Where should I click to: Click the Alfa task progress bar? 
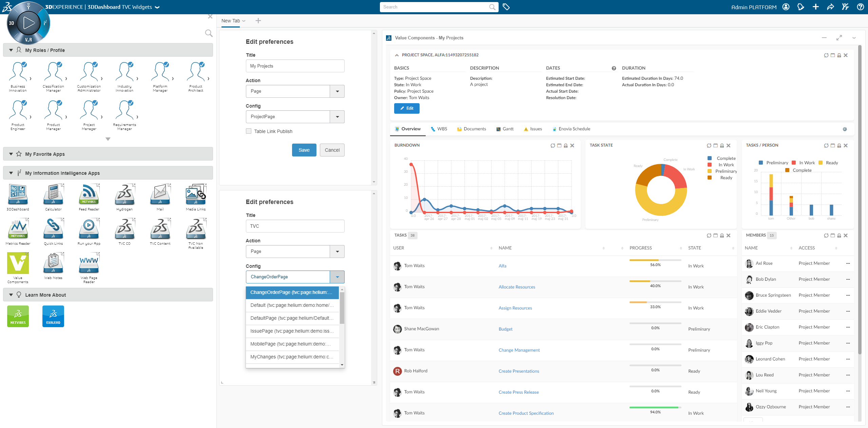click(x=655, y=260)
